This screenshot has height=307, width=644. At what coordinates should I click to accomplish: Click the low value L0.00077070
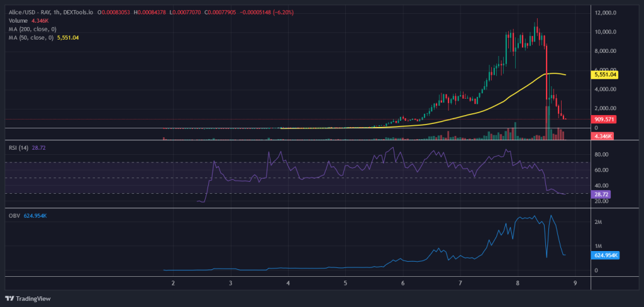click(x=185, y=13)
